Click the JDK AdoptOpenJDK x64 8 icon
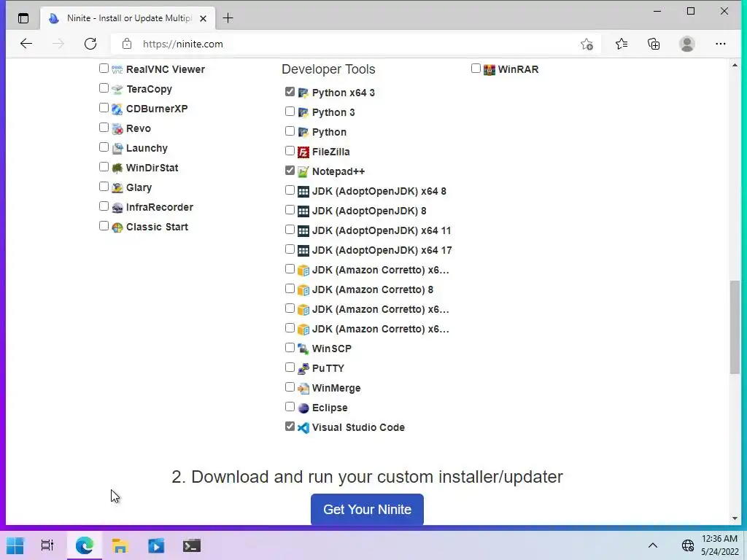This screenshot has width=747, height=560. [x=303, y=192]
